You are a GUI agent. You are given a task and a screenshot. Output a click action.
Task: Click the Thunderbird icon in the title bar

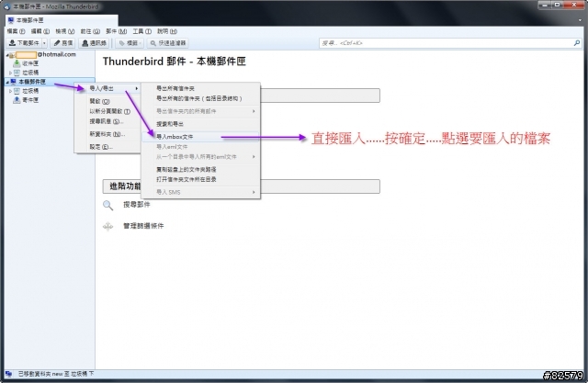pyautogui.click(x=6, y=6)
